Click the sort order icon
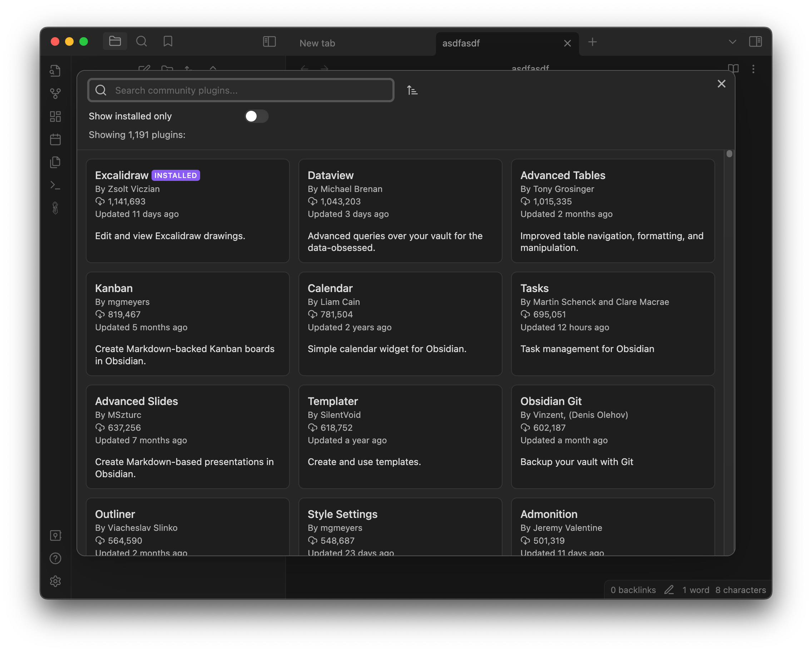 pos(412,90)
